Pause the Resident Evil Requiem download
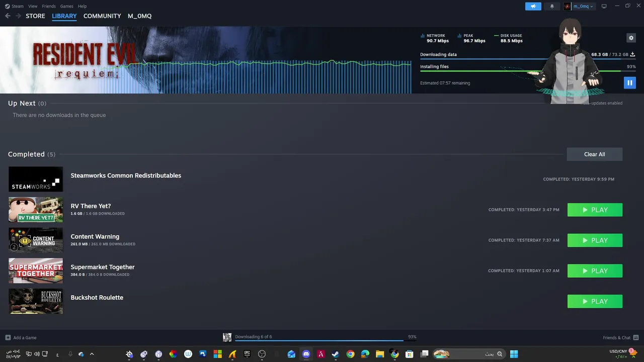The width and height of the screenshot is (644, 362). 629,82
